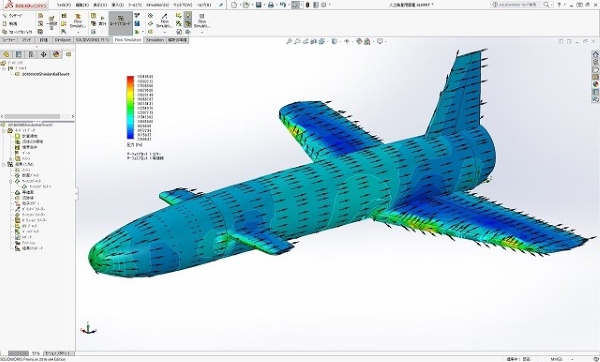Screen dimensions: 600x362
Task: Click the pressure color legend bar
Action: click(130, 108)
